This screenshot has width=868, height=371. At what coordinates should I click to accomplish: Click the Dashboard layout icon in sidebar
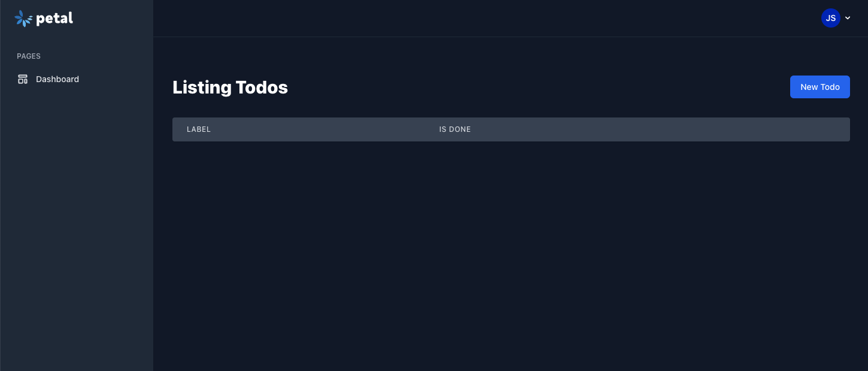(23, 79)
